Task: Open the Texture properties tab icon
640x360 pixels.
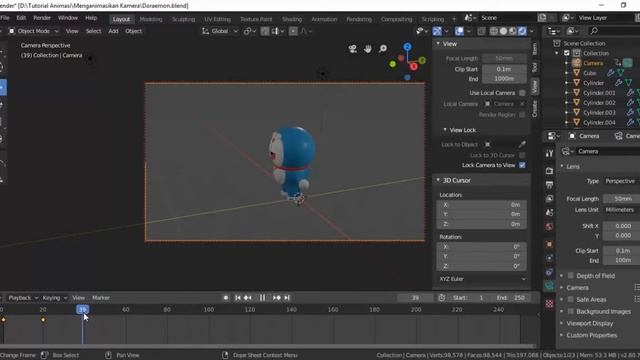Action: pyautogui.click(x=549, y=304)
